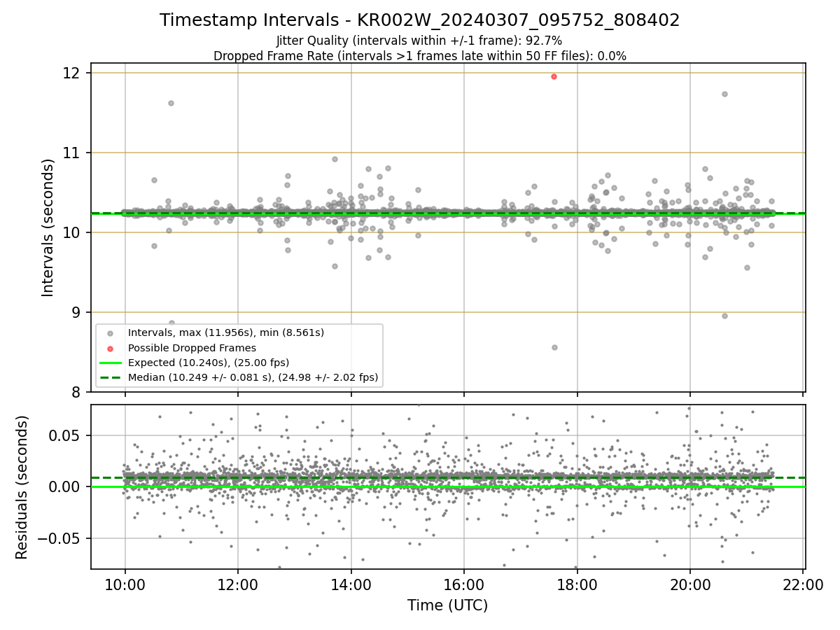Click the "10:00" time tick label
840x630 pixels.
coord(125,583)
